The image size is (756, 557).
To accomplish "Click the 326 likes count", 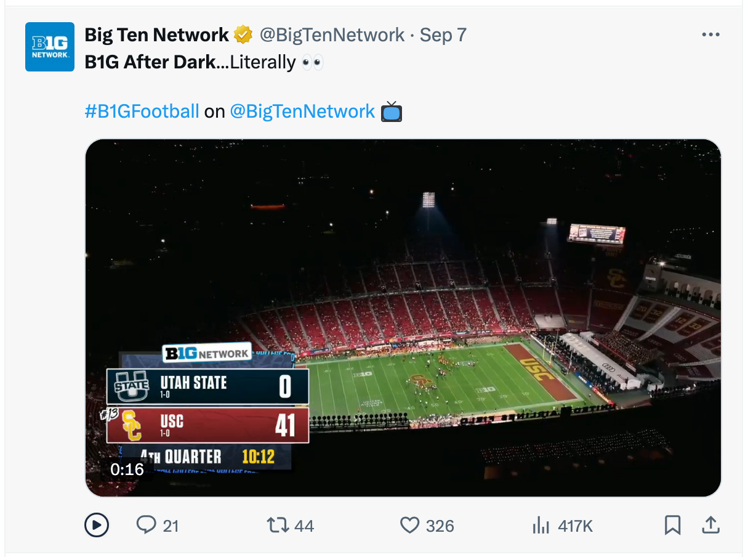I will click(x=440, y=526).
